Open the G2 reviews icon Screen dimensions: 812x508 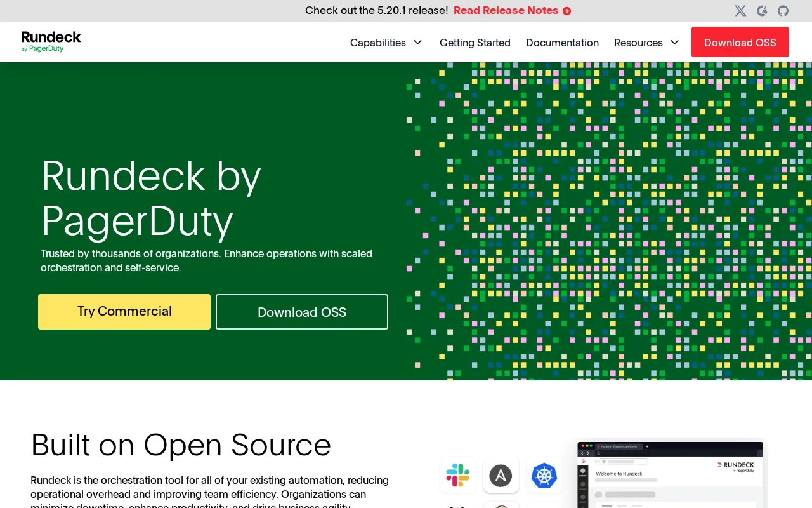(x=762, y=11)
